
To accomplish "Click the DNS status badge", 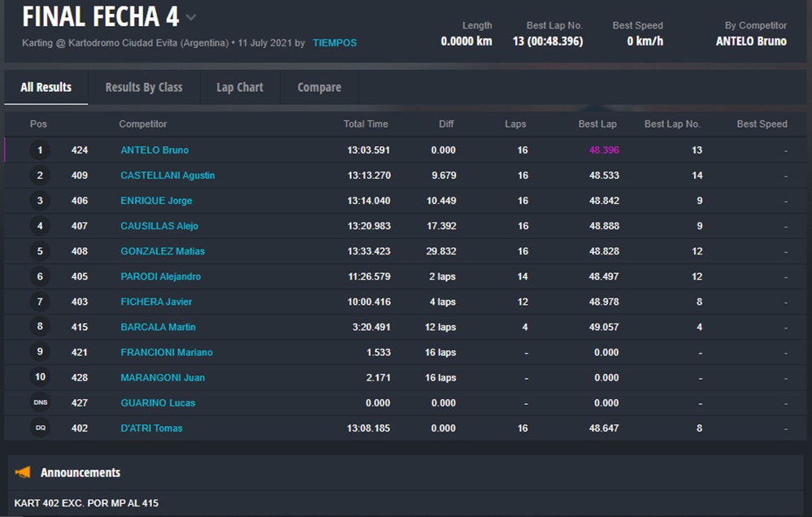I will [40, 403].
